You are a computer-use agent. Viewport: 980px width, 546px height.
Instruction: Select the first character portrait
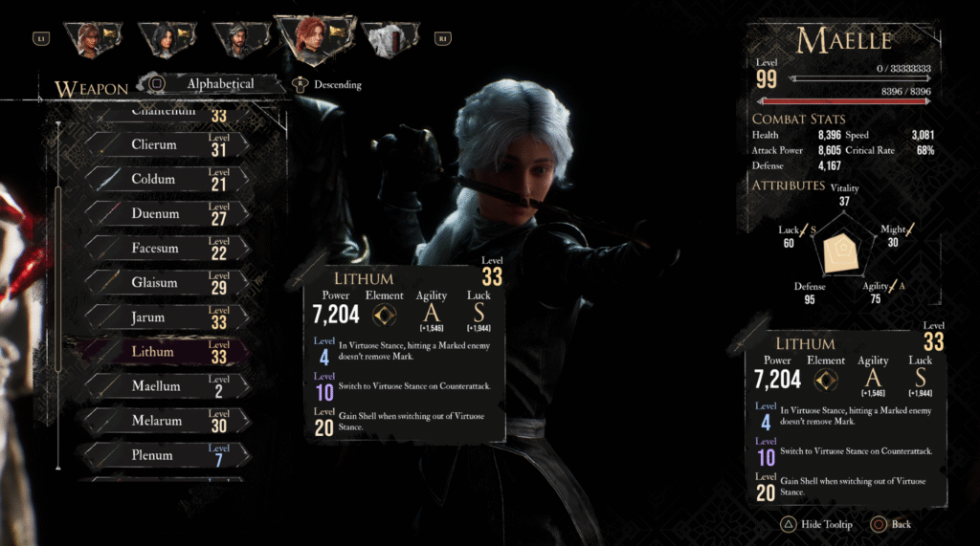point(93,40)
